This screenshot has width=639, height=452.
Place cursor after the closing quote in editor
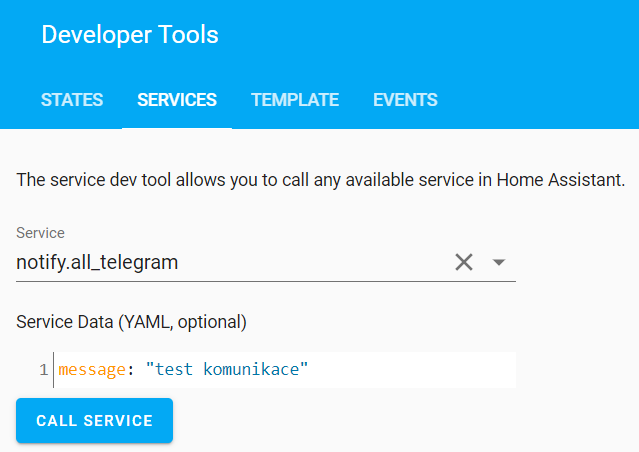308,369
